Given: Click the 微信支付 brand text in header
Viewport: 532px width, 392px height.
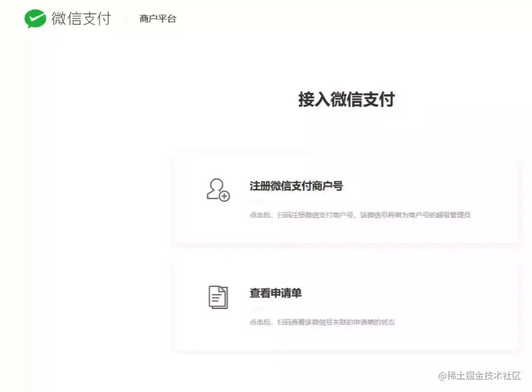Looking at the screenshot, I should pos(81,19).
